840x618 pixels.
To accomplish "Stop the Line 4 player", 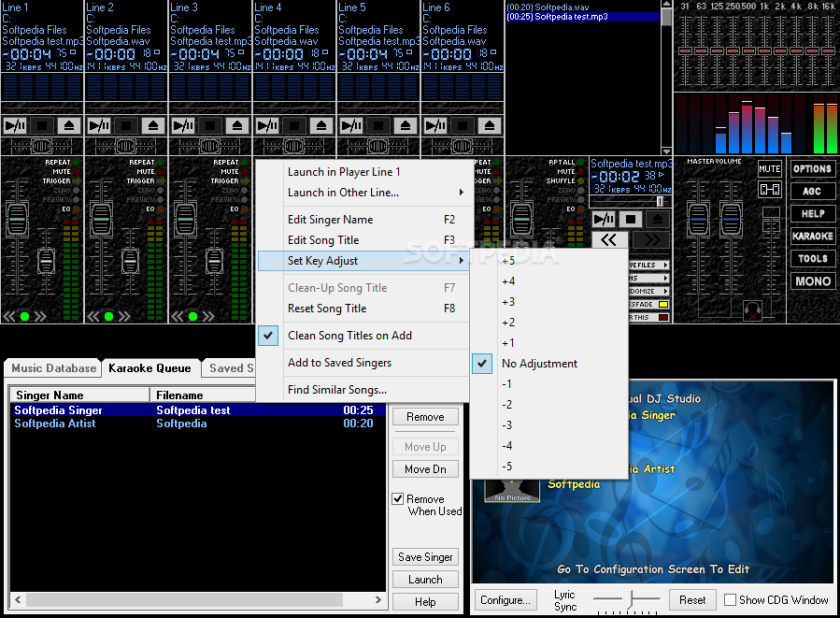I will click(x=294, y=126).
